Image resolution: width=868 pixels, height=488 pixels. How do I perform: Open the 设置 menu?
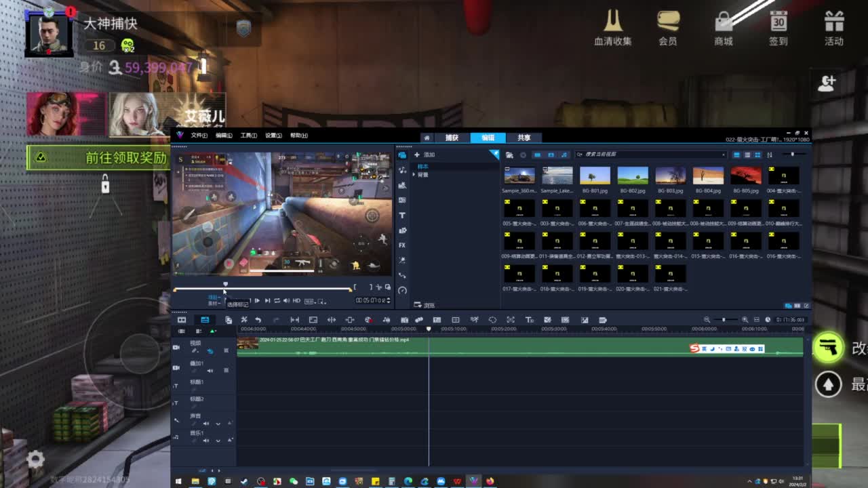(x=273, y=136)
